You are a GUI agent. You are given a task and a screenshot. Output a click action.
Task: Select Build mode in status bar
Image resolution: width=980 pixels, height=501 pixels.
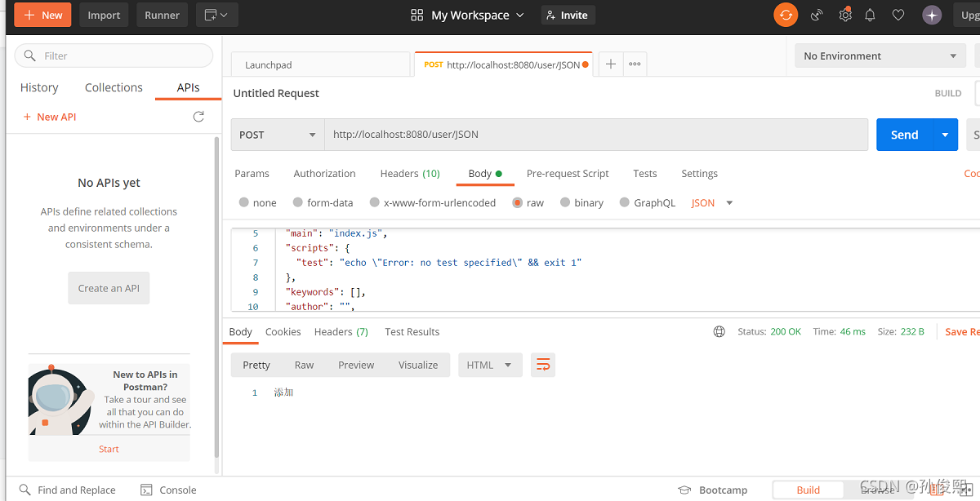coord(808,490)
